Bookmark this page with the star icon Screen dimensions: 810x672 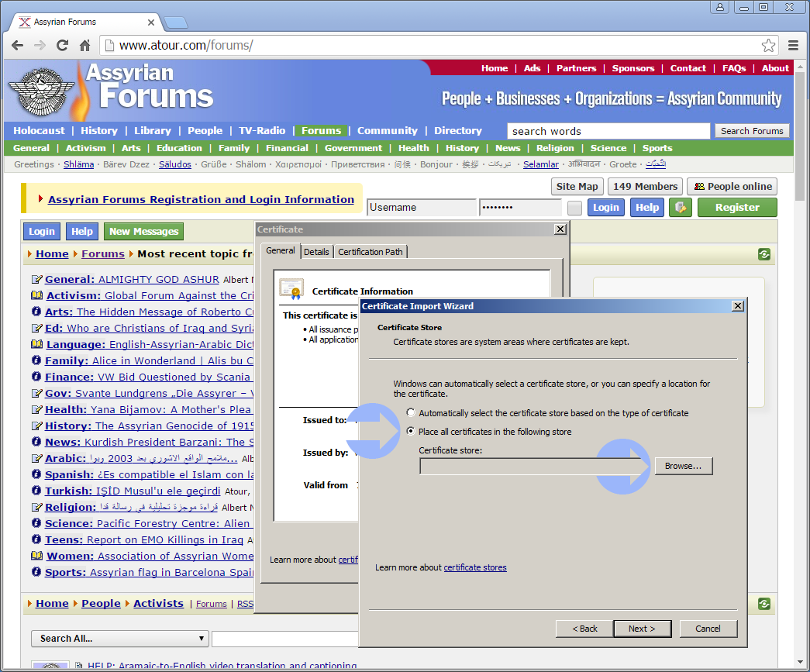(x=768, y=46)
